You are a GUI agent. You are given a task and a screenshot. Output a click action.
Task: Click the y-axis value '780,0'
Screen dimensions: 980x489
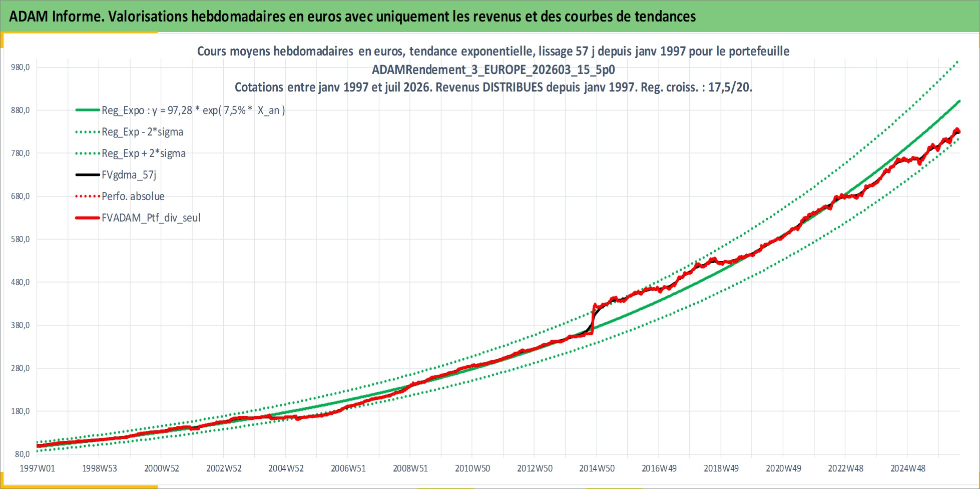[x=21, y=153]
